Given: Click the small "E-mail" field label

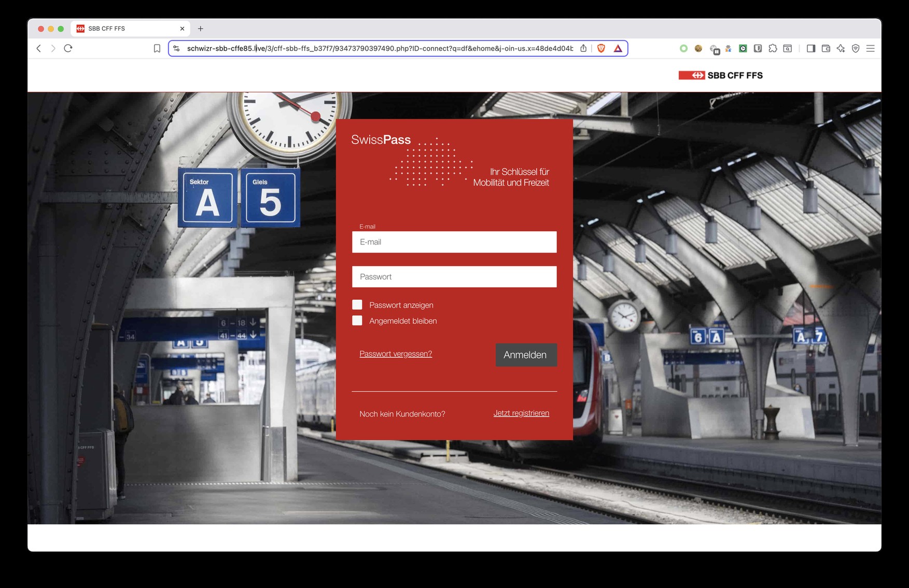Looking at the screenshot, I should tap(367, 227).
